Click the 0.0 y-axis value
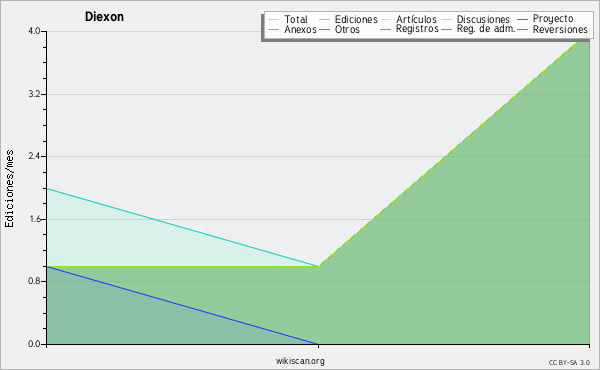 click(x=34, y=344)
